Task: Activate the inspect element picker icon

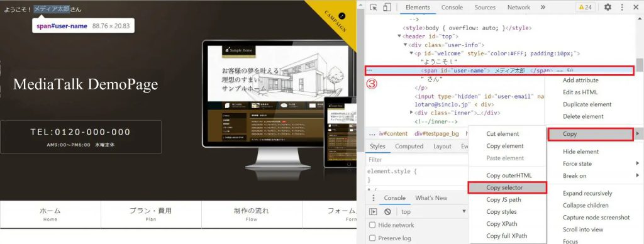Action: [x=374, y=8]
